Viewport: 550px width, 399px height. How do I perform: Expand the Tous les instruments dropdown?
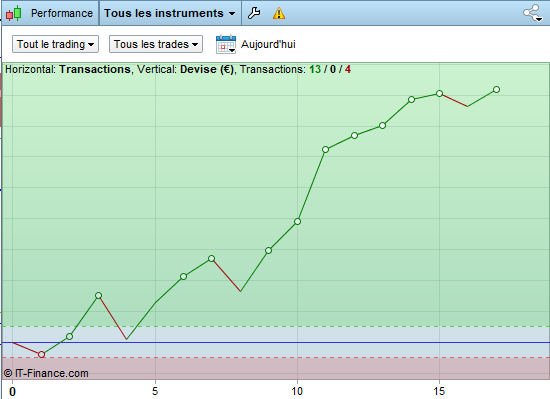click(x=170, y=13)
